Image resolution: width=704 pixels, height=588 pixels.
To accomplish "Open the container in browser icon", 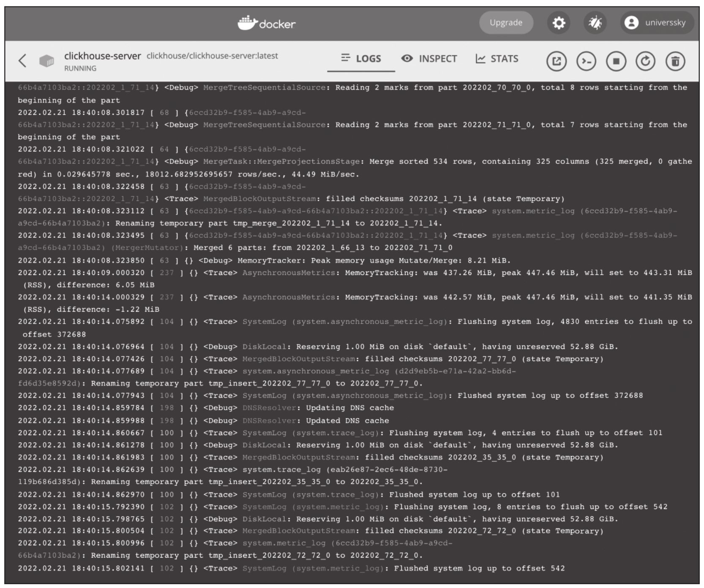I will [x=557, y=61].
